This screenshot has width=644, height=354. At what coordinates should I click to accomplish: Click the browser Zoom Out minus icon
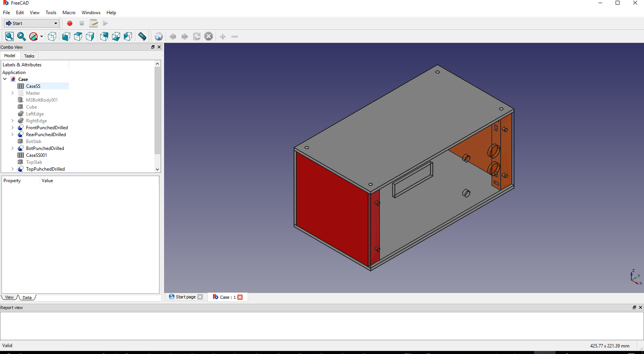pos(235,36)
